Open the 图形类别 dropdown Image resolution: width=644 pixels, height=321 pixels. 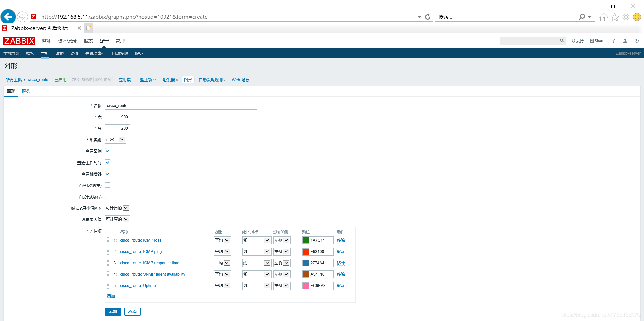[116, 140]
